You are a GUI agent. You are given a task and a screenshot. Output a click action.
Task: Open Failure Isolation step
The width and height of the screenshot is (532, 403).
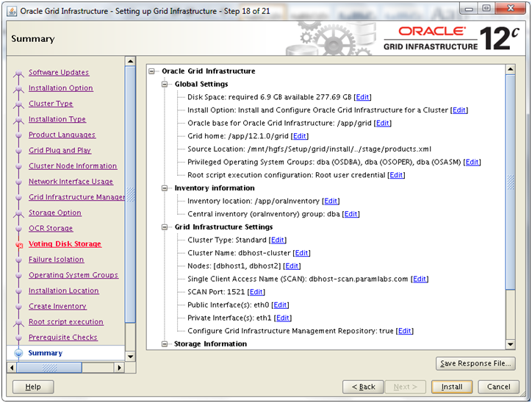[57, 260]
